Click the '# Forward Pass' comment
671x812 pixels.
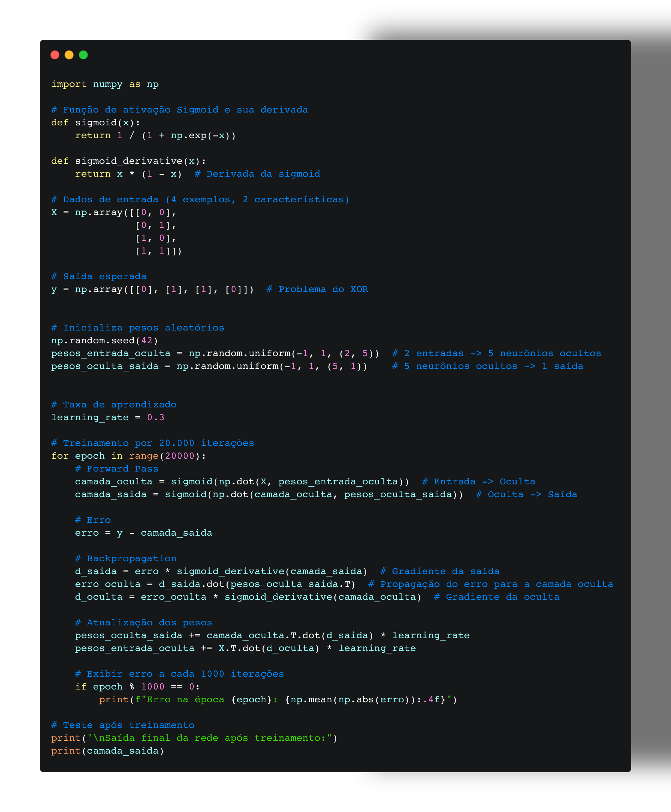tap(117, 469)
